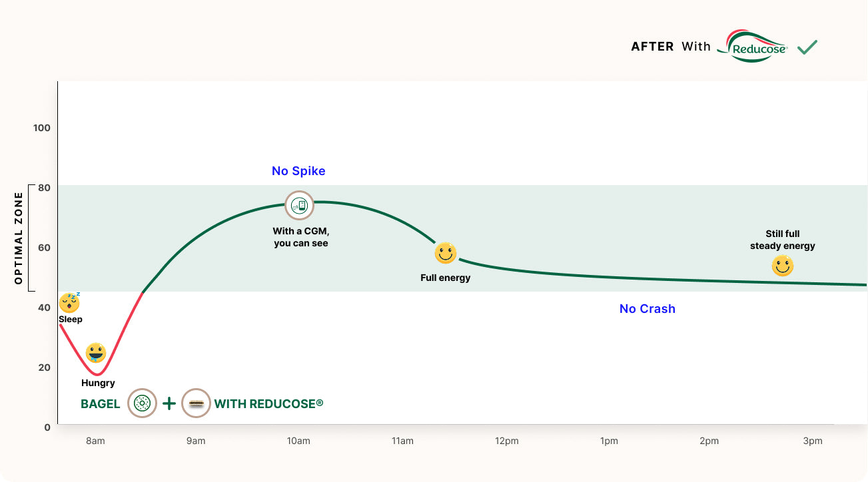The image size is (868, 482).
Task: Click the 9am axis label
Action: [x=196, y=441]
